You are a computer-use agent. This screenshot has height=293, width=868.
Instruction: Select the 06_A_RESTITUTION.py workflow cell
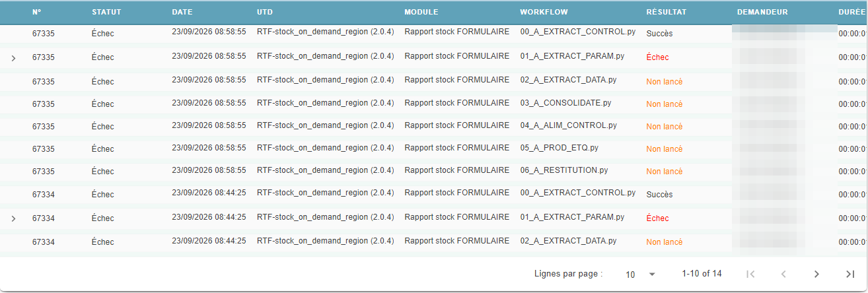563,170
